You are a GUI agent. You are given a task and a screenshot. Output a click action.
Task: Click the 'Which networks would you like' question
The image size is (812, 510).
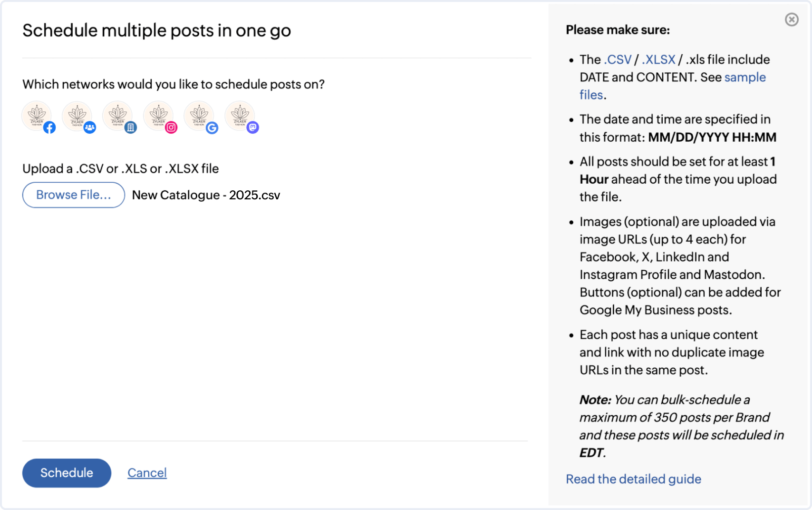tap(173, 85)
